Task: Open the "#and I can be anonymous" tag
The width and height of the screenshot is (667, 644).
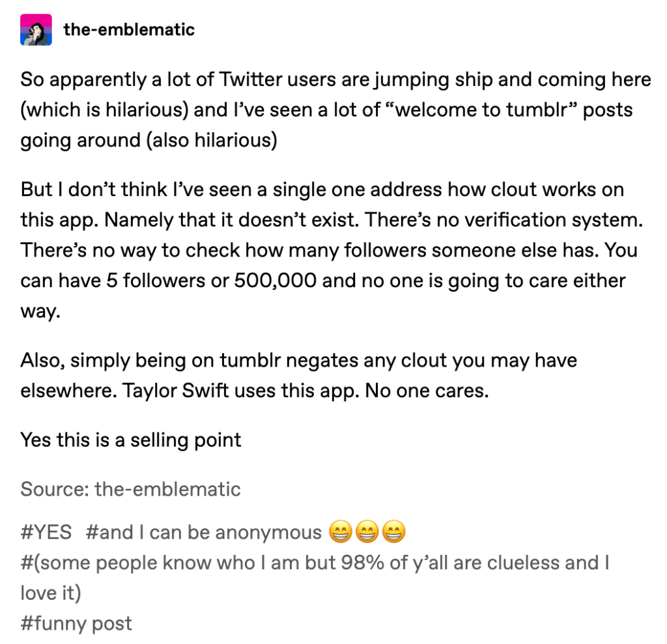Action: click(x=203, y=532)
